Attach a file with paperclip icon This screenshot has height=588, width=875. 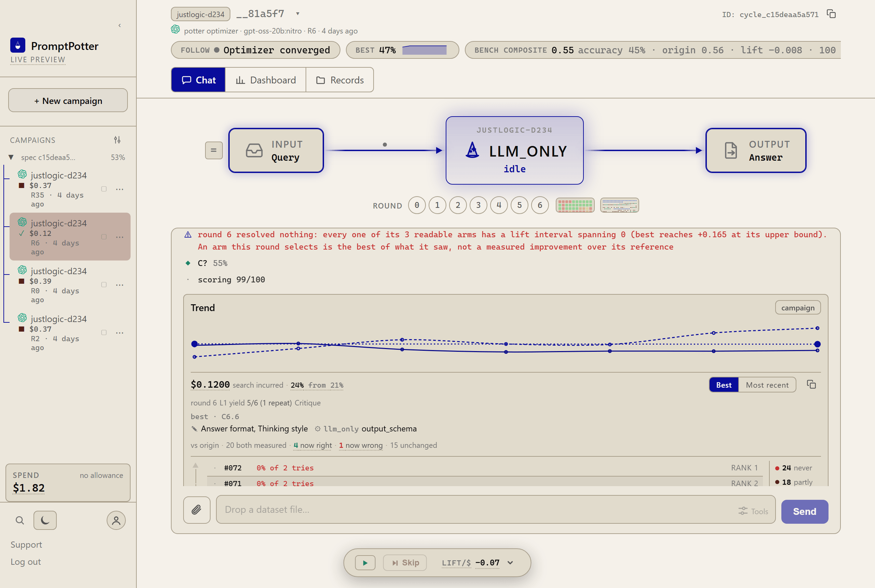(197, 509)
